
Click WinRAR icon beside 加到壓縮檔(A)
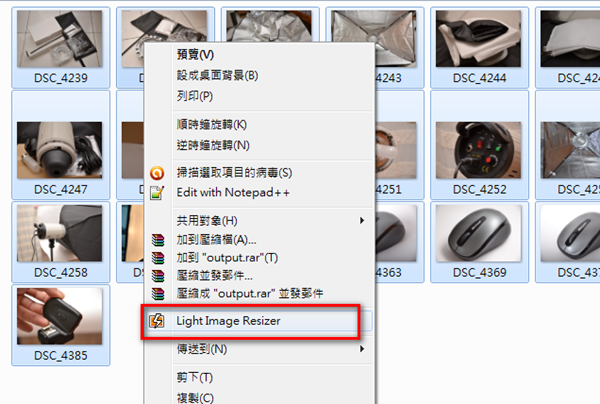[x=158, y=240]
